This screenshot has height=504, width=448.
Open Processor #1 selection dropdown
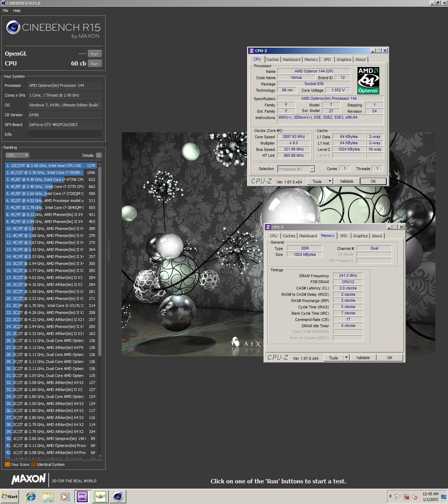pos(296,169)
